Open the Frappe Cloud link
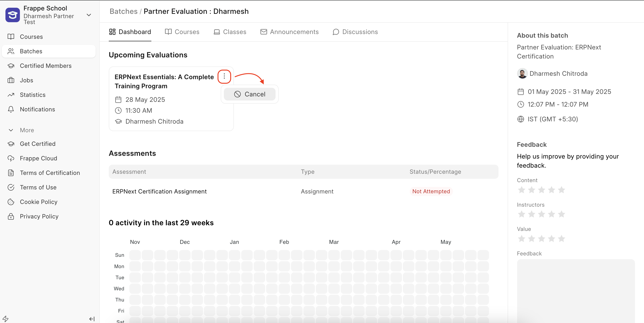The height and width of the screenshot is (323, 644). click(x=49, y=158)
